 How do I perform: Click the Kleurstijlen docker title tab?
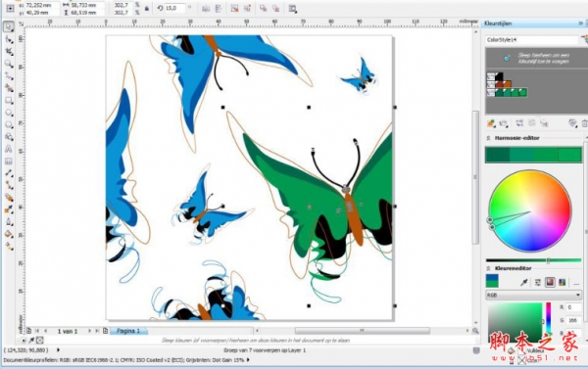click(498, 23)
